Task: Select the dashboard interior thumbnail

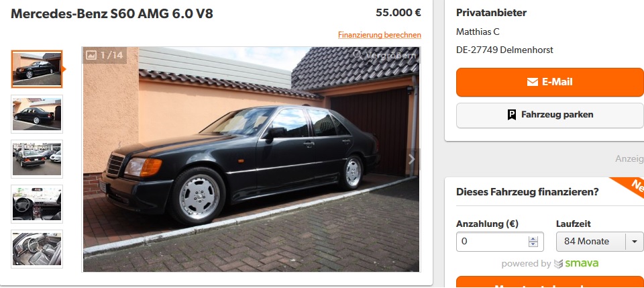Action: (x=37, y=204)
